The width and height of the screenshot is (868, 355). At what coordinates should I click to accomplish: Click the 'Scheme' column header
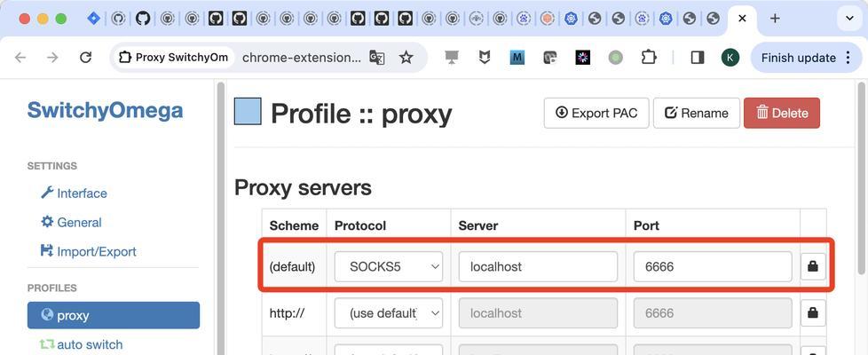click(x=294, y=225)
